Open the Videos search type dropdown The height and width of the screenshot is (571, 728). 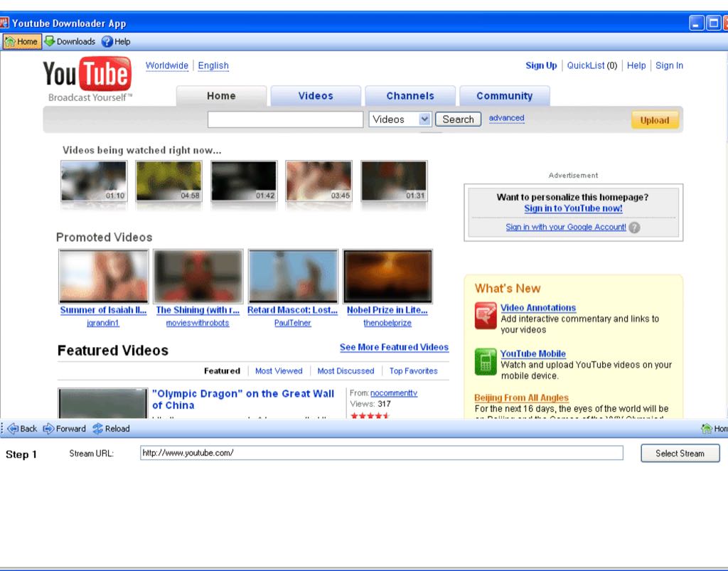(x=400, y=119)
